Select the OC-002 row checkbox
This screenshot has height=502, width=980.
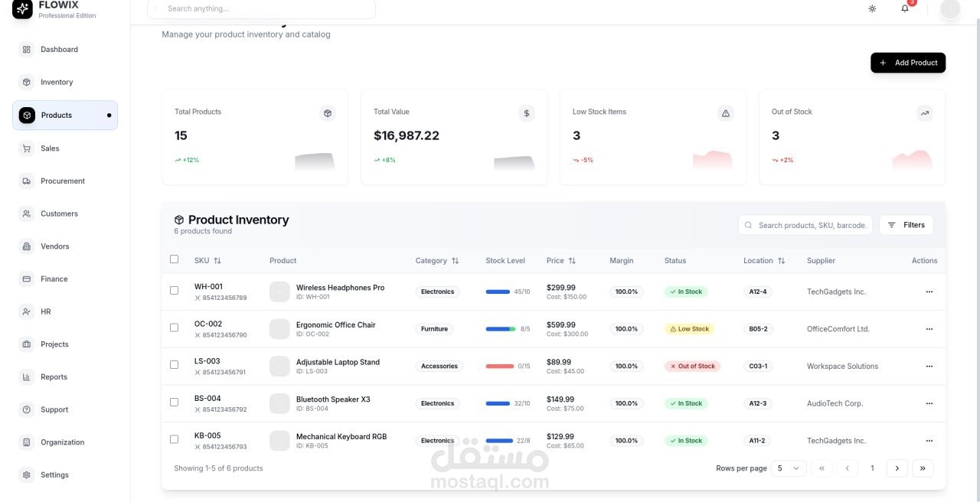[174, 328]
